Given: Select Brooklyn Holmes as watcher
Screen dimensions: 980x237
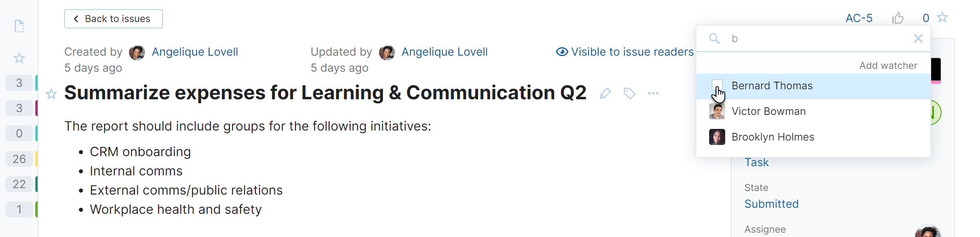Looking at the screenshot, I should tap(772, 137).
